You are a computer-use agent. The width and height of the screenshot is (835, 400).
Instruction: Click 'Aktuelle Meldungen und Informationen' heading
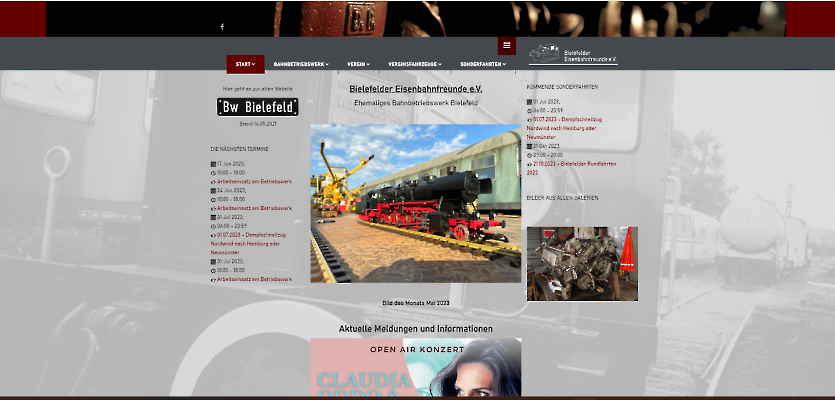416,329
